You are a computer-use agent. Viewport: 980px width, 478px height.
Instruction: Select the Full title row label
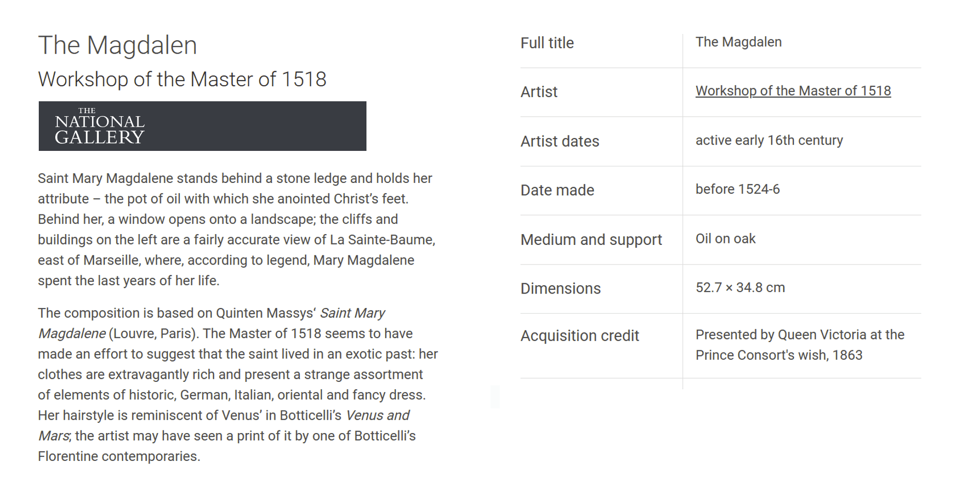point(547,43)
